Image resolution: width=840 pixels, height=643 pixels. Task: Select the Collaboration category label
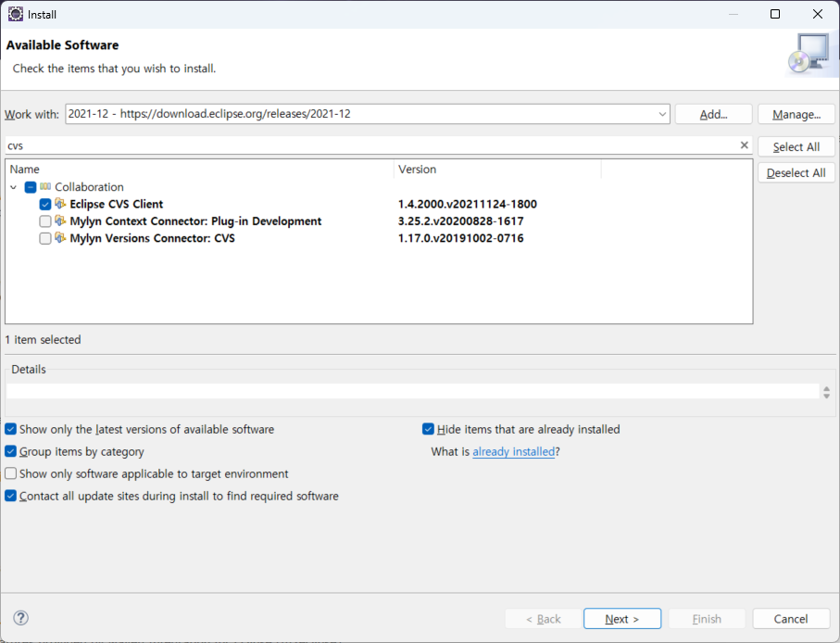click(89, 187)
